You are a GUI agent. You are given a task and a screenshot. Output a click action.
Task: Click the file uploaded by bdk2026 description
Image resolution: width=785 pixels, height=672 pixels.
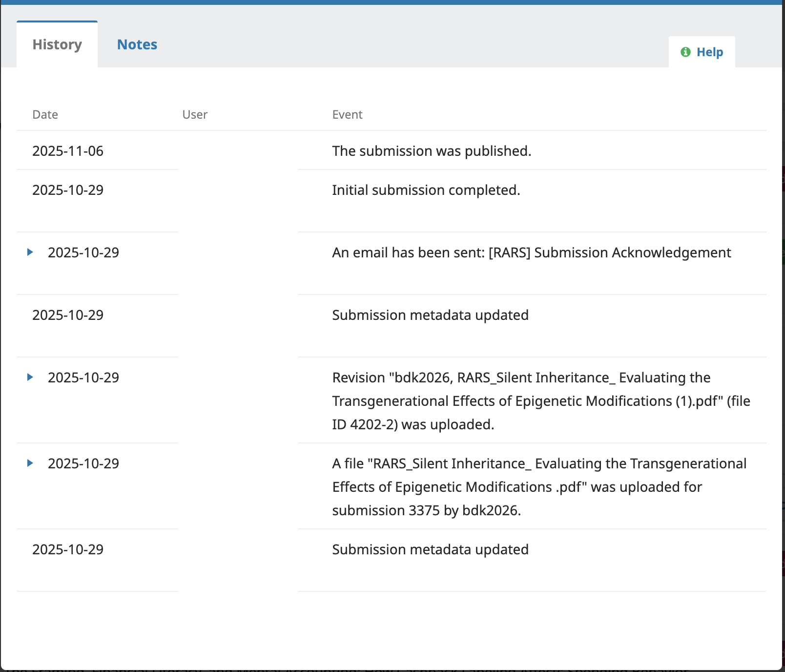tap(539, 487)
